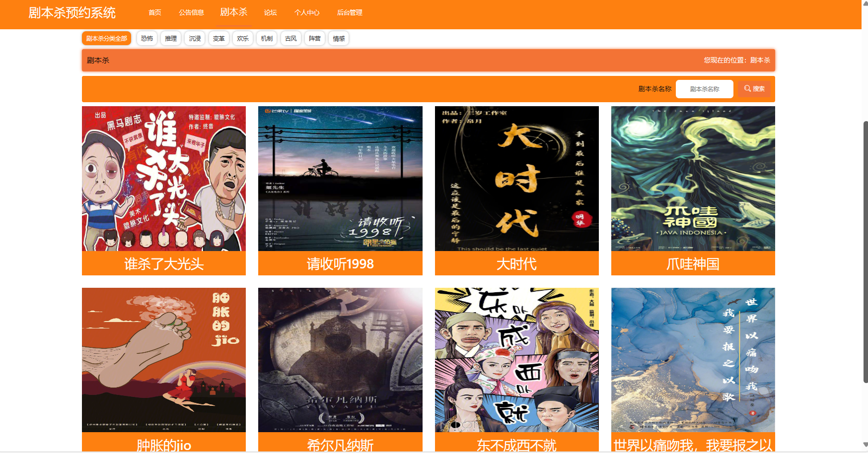Filter by the 阵营 category
The width and height of the screenshot is (868, 453).
pos(315,38)
